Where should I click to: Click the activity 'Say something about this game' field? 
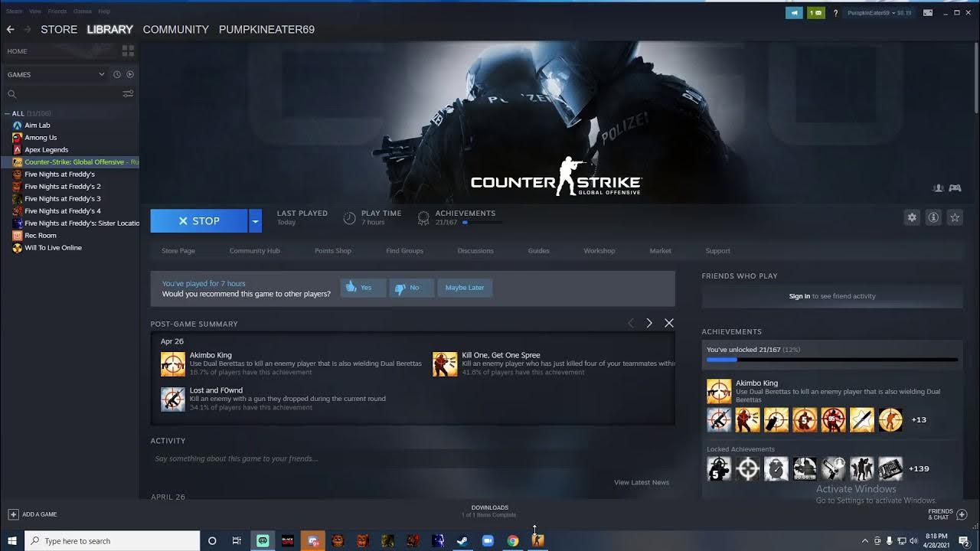pyautogui.click(x=412, y=459)
